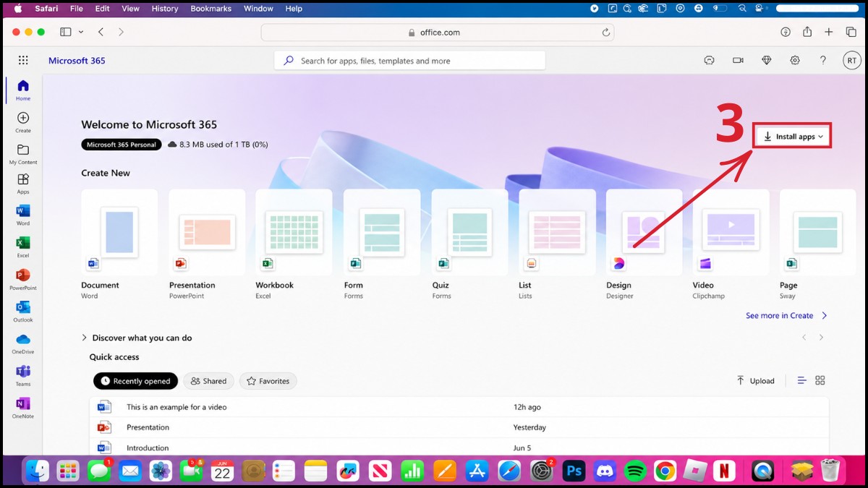Open OneDrive from the sidebar
Viewport: 868px width, 488px height.
(x=23, y=343)
